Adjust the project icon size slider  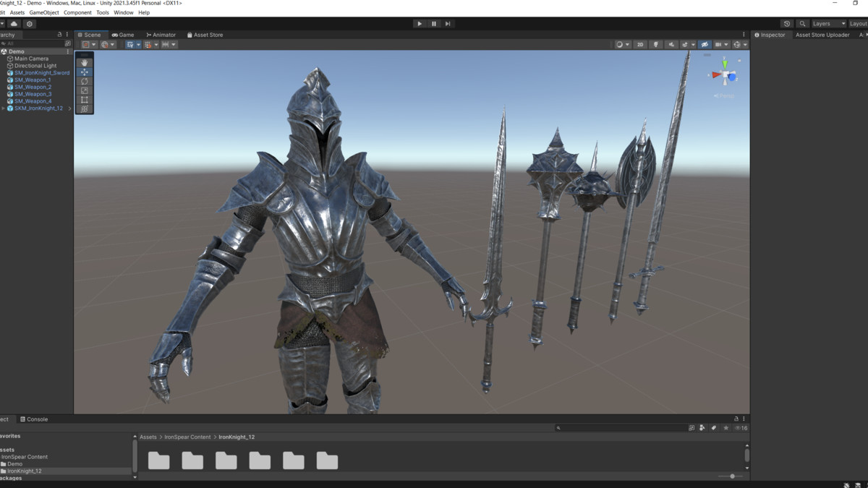732,476
